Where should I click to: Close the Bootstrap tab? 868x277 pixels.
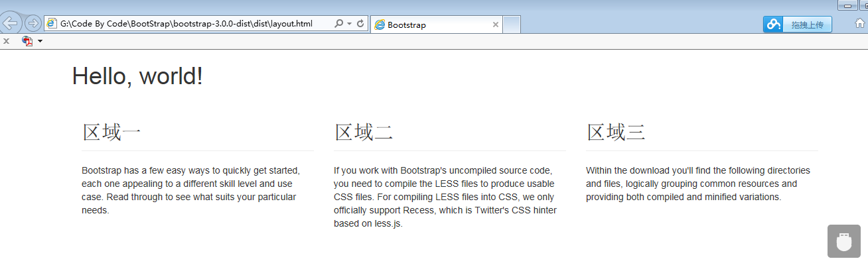click(x=495, y=25)
